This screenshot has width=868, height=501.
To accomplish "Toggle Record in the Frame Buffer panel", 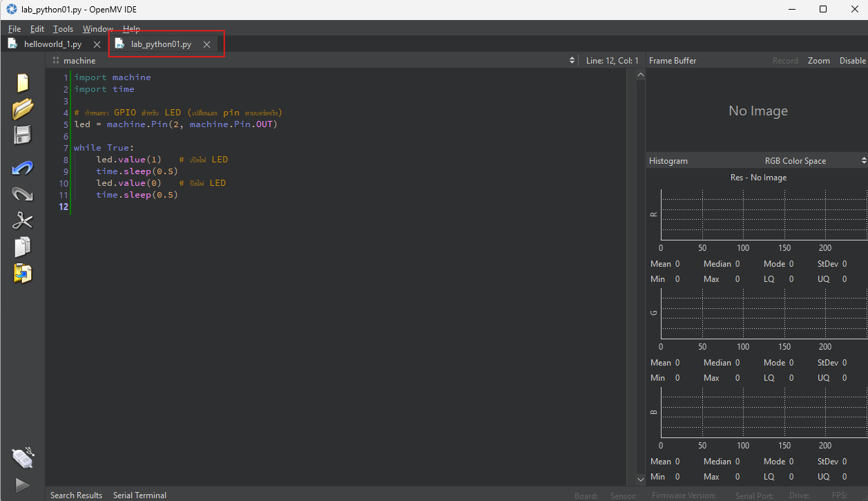I will coord(785,61).
